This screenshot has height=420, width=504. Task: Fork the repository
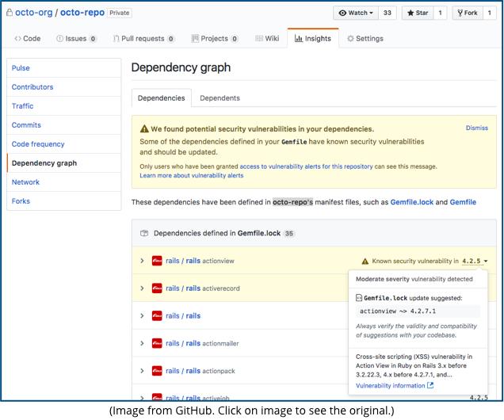468,13
